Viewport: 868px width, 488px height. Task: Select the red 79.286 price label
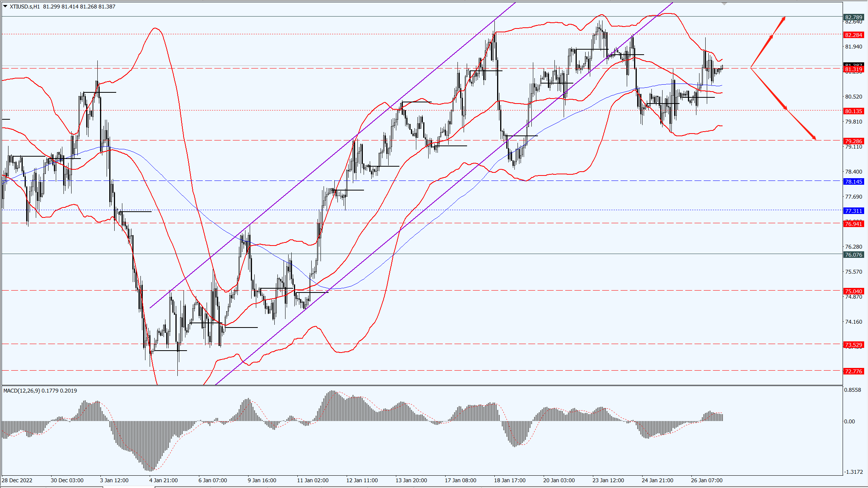853,141
